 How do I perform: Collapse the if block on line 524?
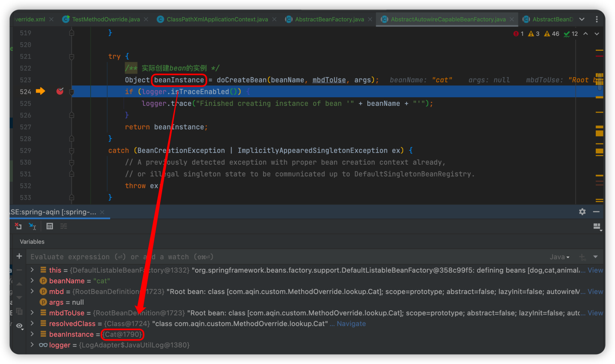(72, 92)
